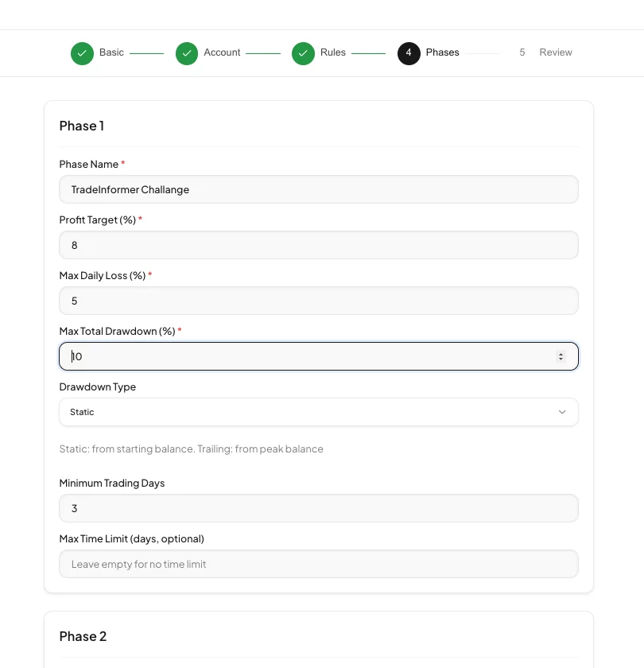This screenshot has height=668, width=644.
Task: Go to the Basic step label
Action: [x=111, y=52]
